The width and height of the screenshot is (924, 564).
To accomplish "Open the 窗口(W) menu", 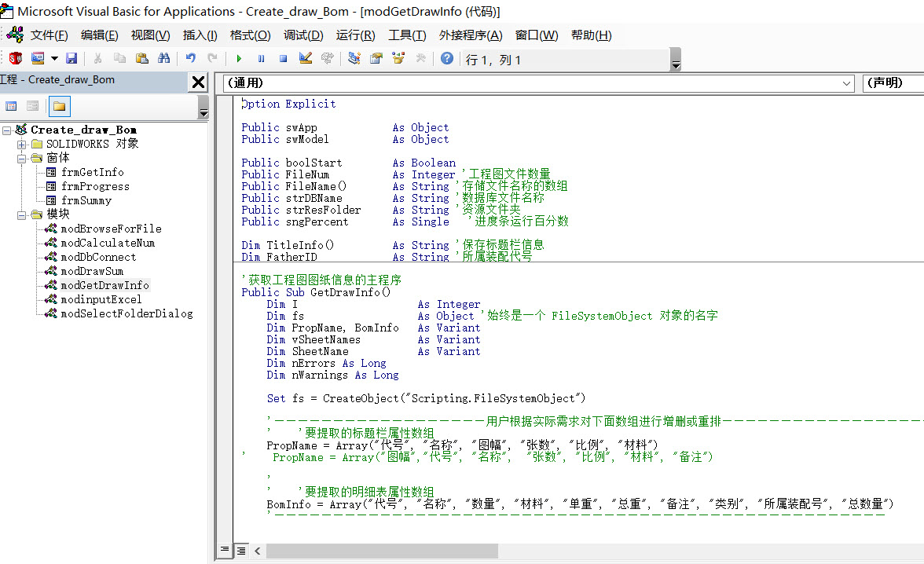I will (x=536, y=35).
